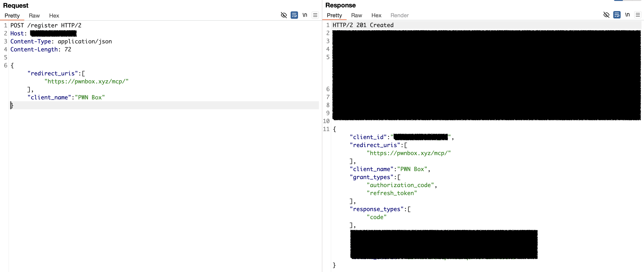Toggle \n newline display in Request pane
Image resolution: width=644 pixels, height=272 pixels.
[x=305, y=15]
